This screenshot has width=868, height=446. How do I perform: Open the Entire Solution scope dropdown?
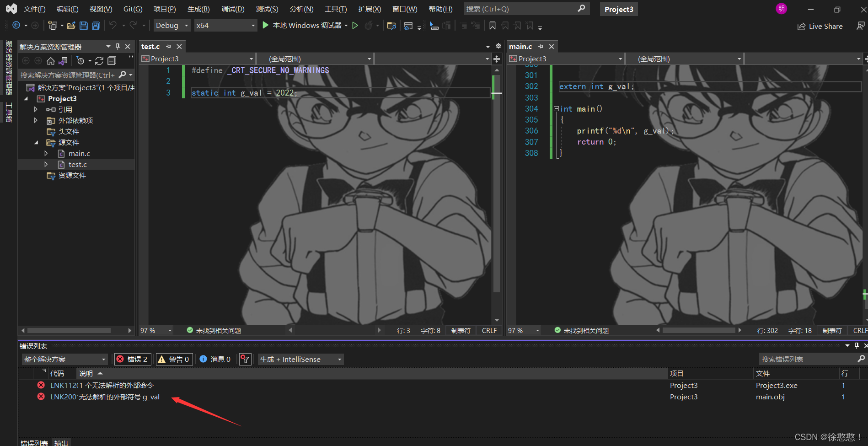click(64, 360)
